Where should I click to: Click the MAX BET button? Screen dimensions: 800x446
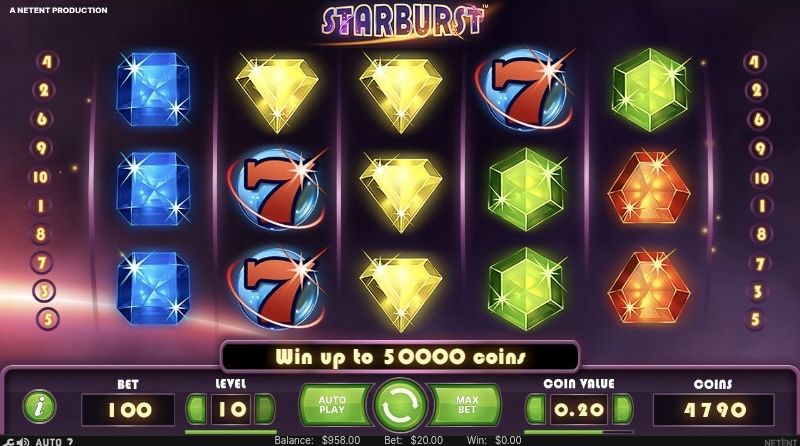tap(466, 405)
